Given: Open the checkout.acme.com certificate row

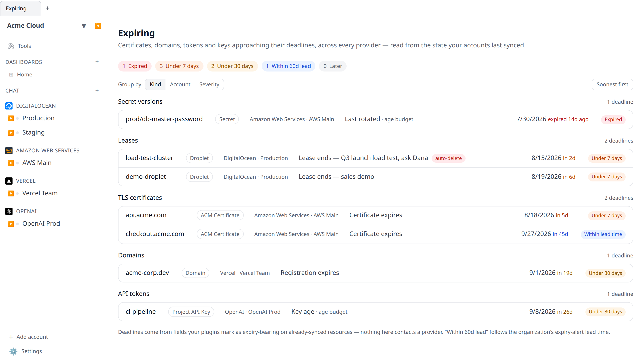Looking at the screenshot, I should tap(375, 234).
